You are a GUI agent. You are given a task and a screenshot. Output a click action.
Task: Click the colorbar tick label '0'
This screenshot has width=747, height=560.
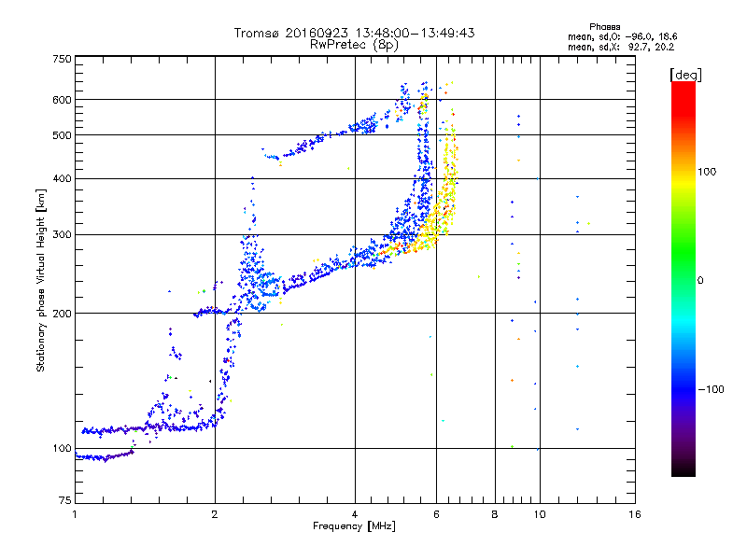click(x=699, y=280)
